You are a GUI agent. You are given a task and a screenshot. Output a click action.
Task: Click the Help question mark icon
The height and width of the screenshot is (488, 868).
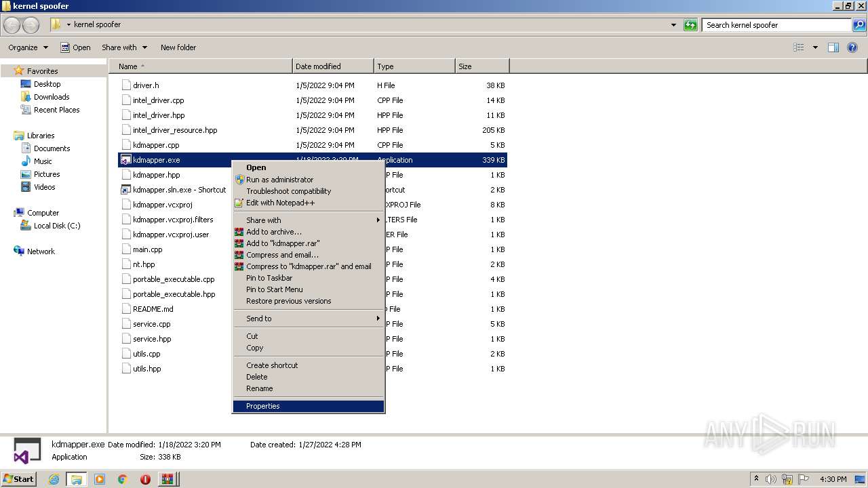point(854,47)
